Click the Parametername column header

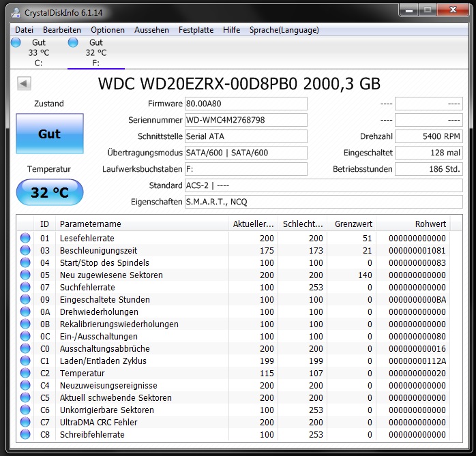142,224
